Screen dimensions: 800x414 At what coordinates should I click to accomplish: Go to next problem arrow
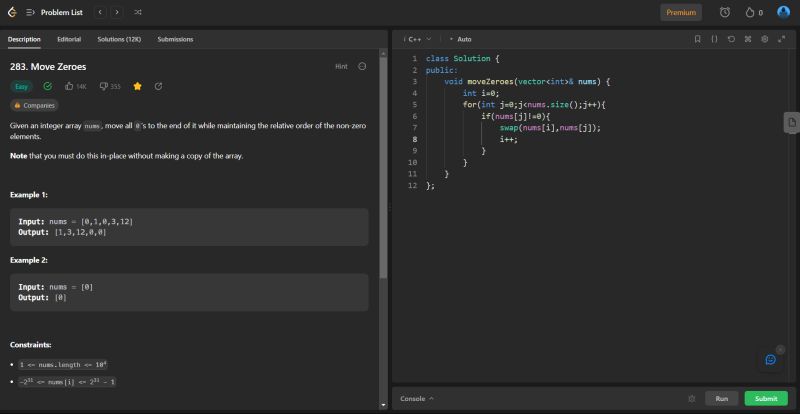tap(117, 12)
